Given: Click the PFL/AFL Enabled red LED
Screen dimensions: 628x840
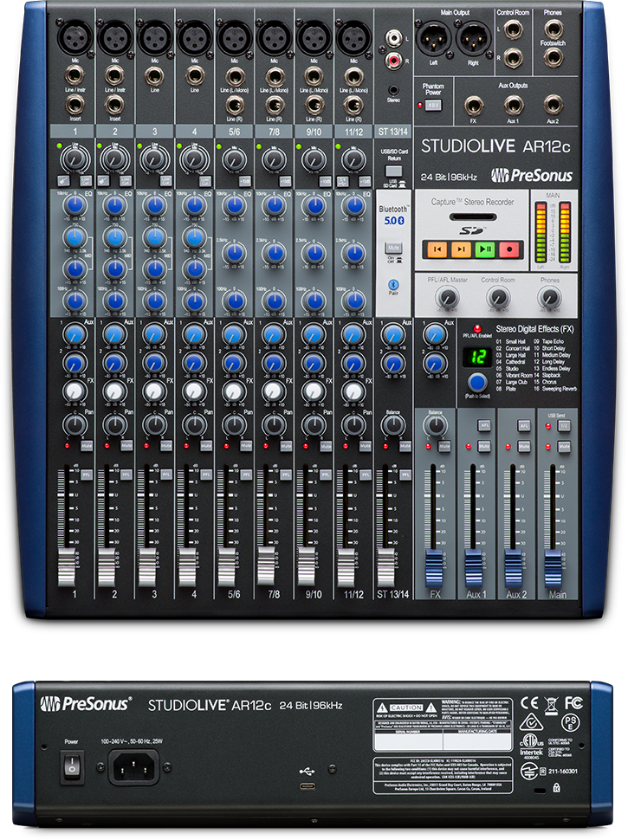Looking at the screenshot, I should point(477,328).
